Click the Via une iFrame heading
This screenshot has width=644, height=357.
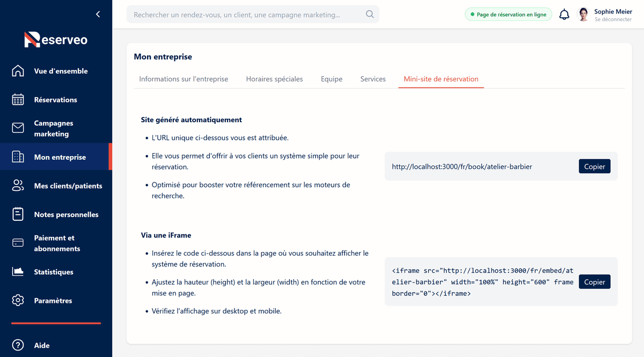(166, 235)
